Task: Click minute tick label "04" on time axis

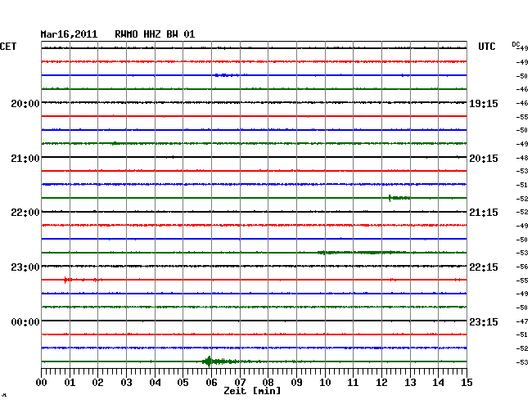Action: click(155, 383)
